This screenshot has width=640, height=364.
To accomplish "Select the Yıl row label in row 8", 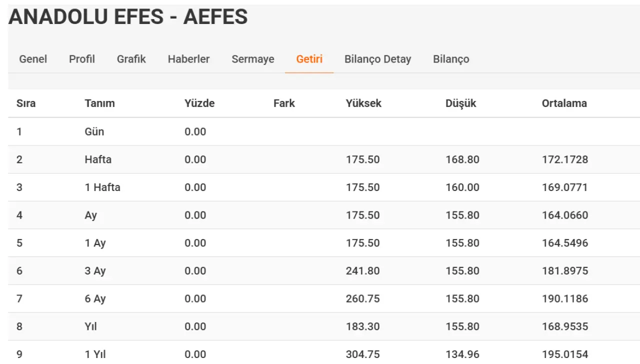I will [91, 326].
